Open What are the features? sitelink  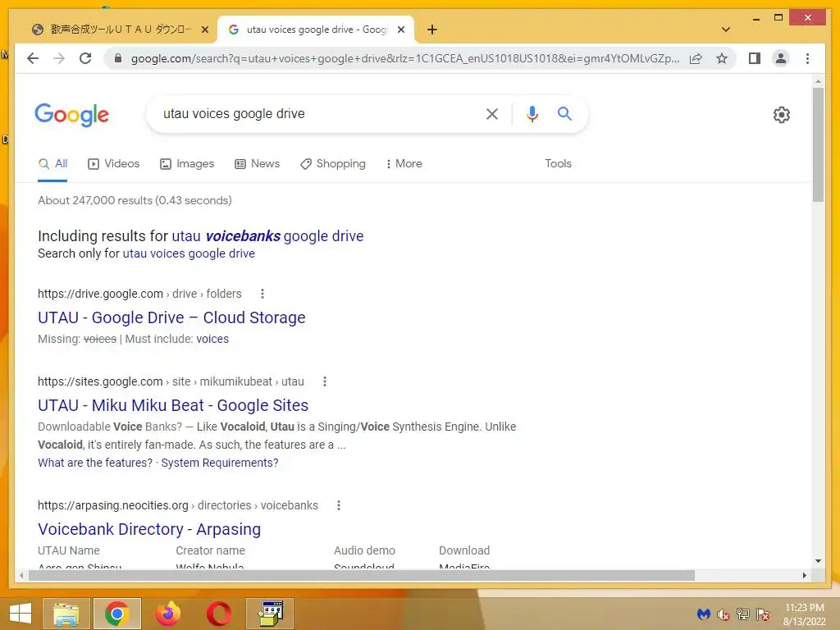[x=95, y=463]
